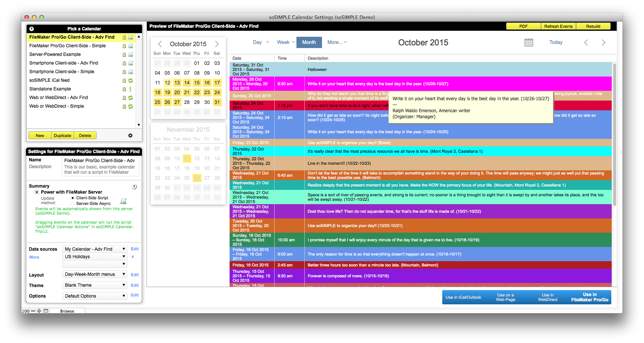Viewport: 644px width, 343px height.
Task: Open calendar list gear settings
Action: click(130, 135)
